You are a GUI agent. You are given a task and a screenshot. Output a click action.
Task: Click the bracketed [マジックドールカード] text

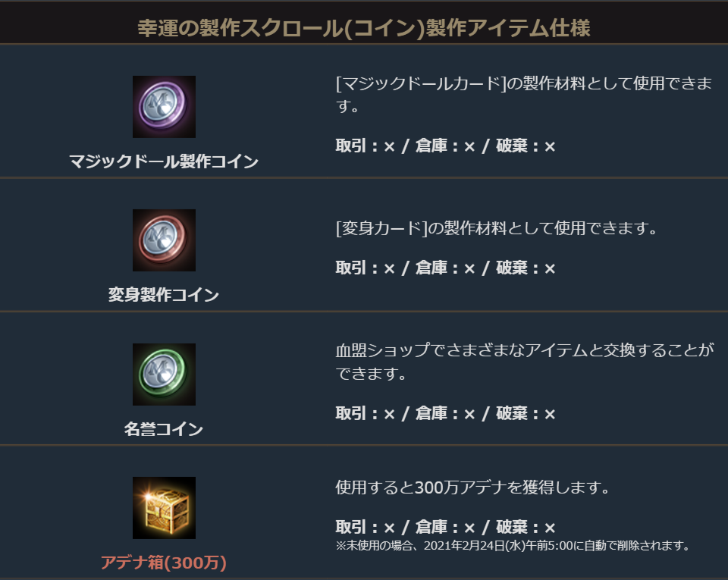(x=421, y=83)
